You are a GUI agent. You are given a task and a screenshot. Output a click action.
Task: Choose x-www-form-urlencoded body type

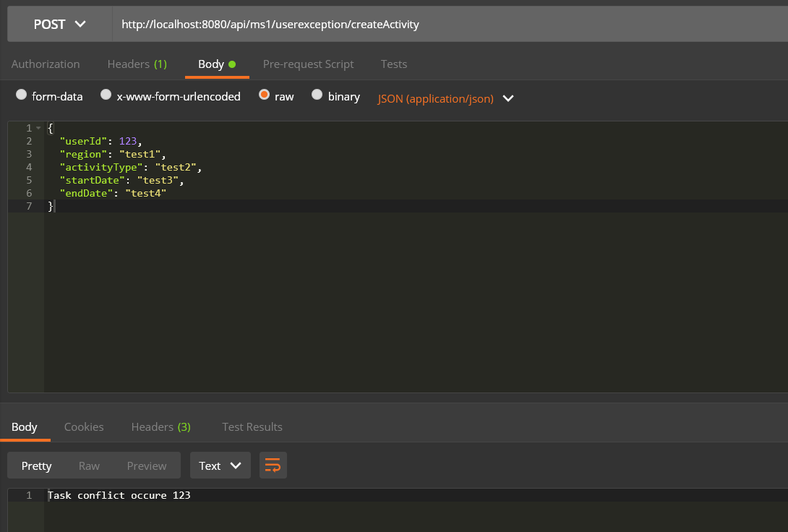click(106, 95)
